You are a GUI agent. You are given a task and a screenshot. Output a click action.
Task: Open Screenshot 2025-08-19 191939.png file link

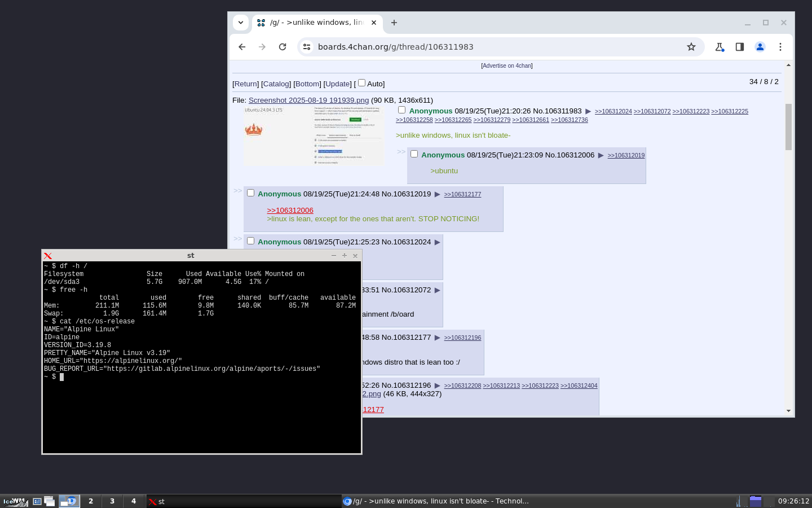(308, 100)
